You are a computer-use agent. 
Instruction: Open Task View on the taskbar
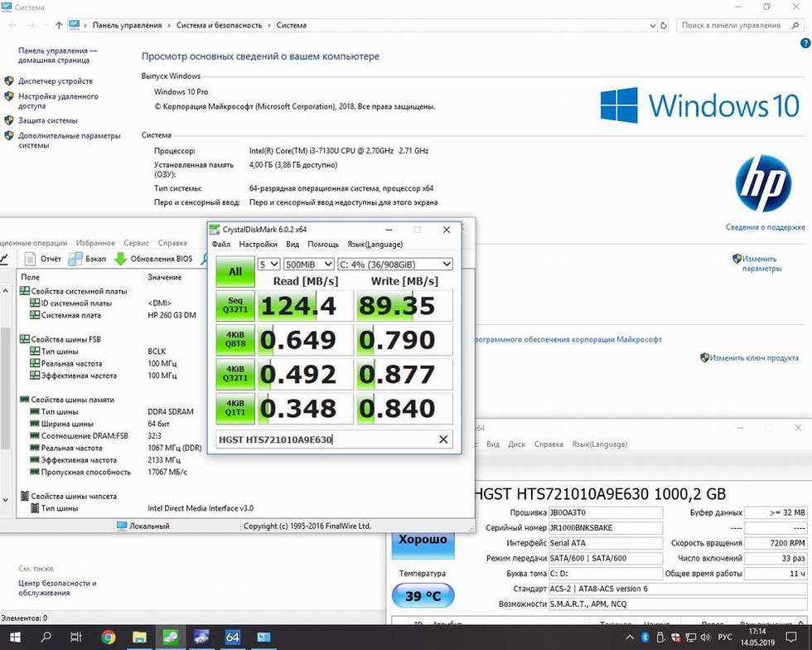[76, 637]
